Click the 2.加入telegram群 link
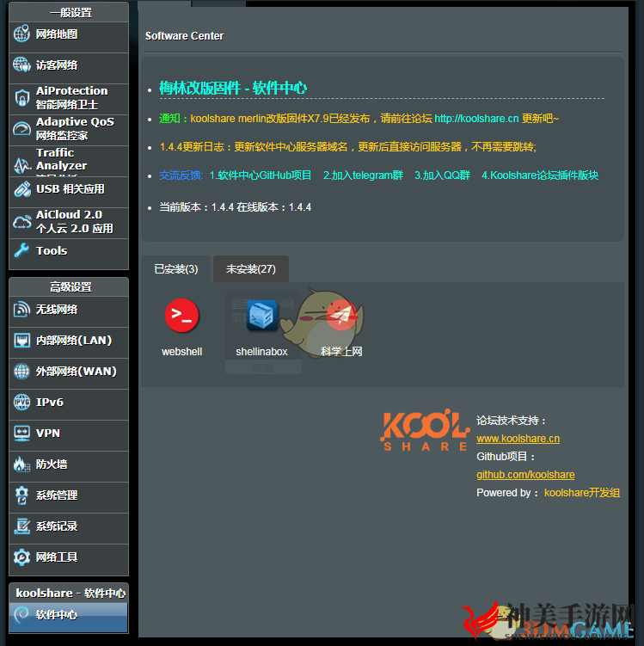The image size is (644, 646). (x=363, y=175)
